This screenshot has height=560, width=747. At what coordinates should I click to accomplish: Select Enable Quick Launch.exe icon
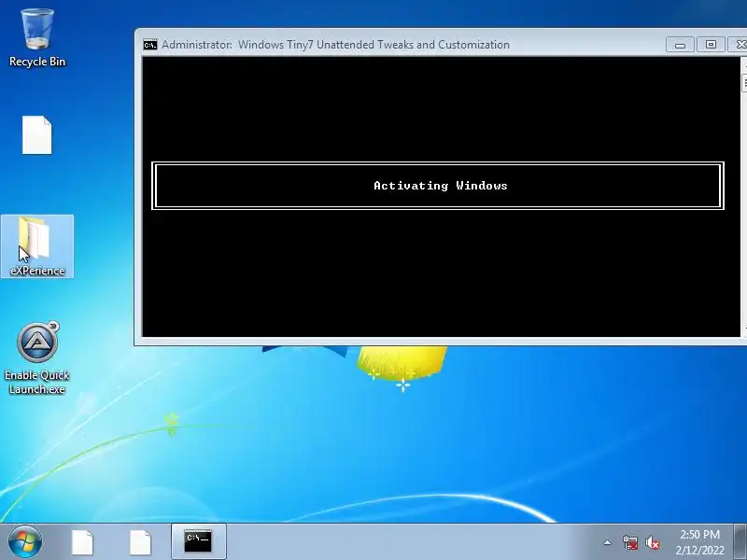(x=37, y=358)
